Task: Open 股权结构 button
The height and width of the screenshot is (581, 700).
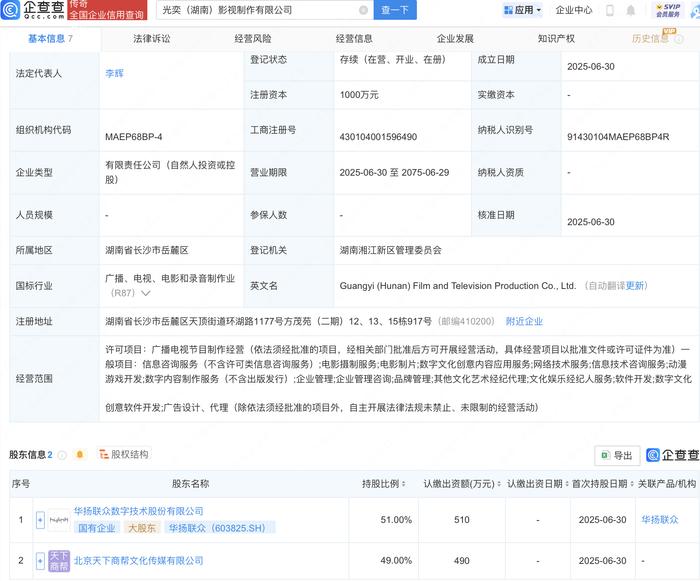Action: (124, 455)
